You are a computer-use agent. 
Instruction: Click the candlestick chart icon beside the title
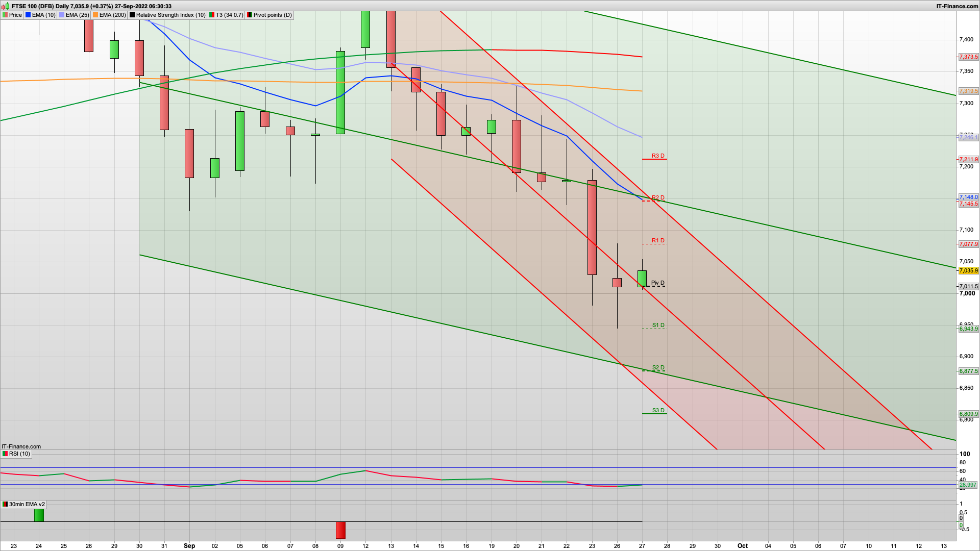point(6,6)
